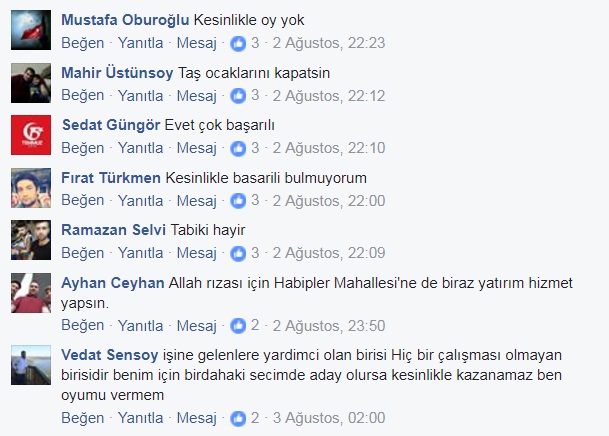Click Beğen under Ramazan Selvi's comment
The width and height of the screenshot is (609, 436).
tap(83, 253)
